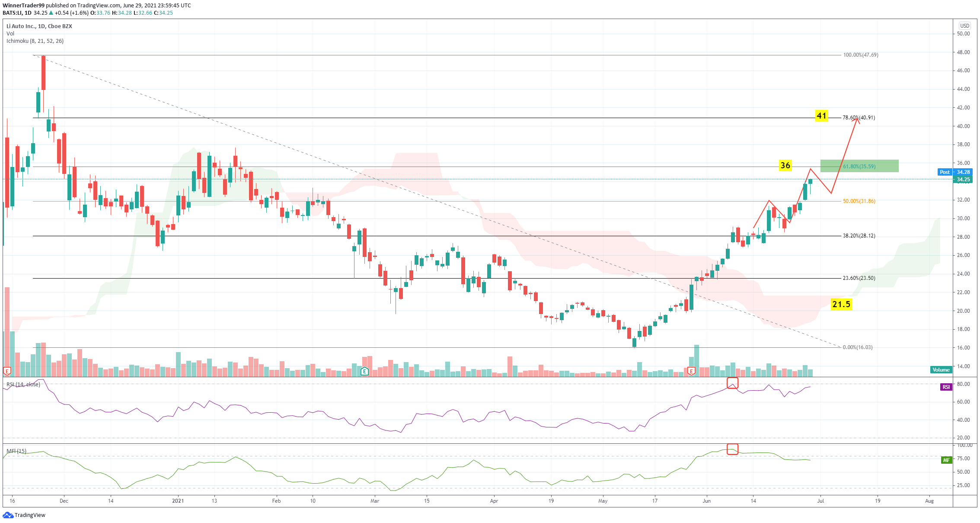Click the L:32.66 low value
980x523 pixels.
coord(143,13)
